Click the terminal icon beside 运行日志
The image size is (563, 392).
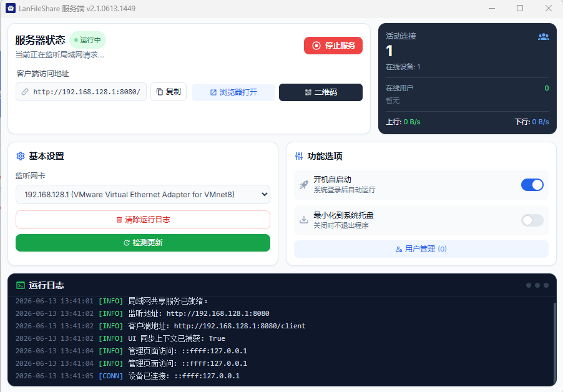pos(21,285)
